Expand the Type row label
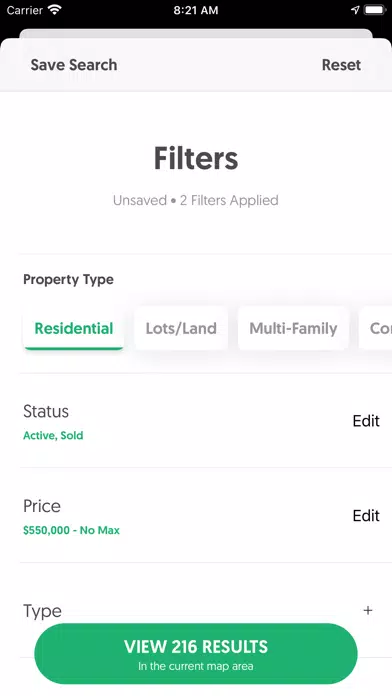Image resolution: width=392 pixels, height=696 pixels. point(42,611)
